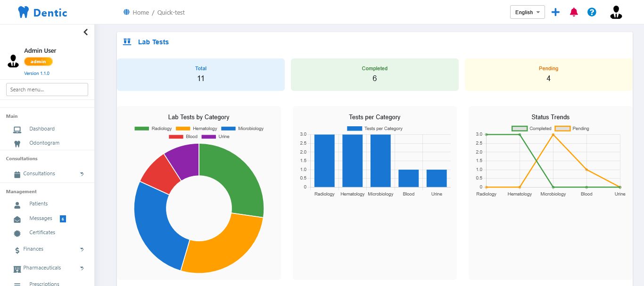
Task: Click the Lab Tests test tube icon
Action: pyautogui.click(x=127, y=42)
